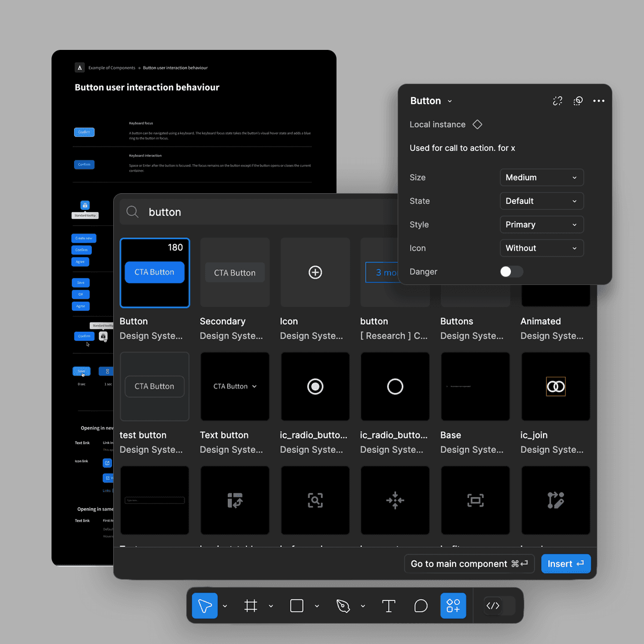Open the Style dropdown set to Primary
This screenshot has height=644, width=644.
(x=541, y=225)
